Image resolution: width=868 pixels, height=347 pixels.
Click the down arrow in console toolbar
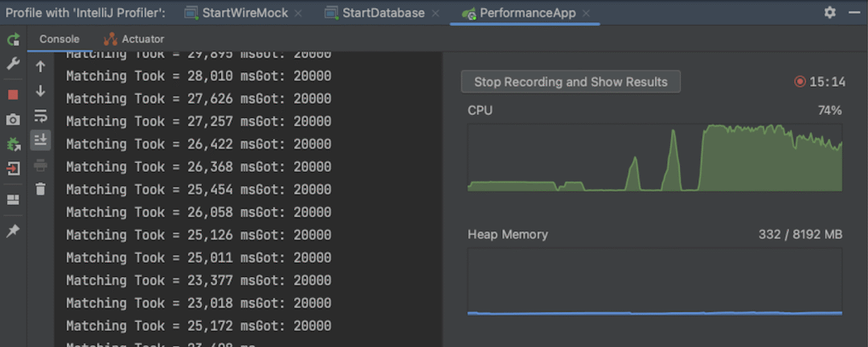pos(40,92)
